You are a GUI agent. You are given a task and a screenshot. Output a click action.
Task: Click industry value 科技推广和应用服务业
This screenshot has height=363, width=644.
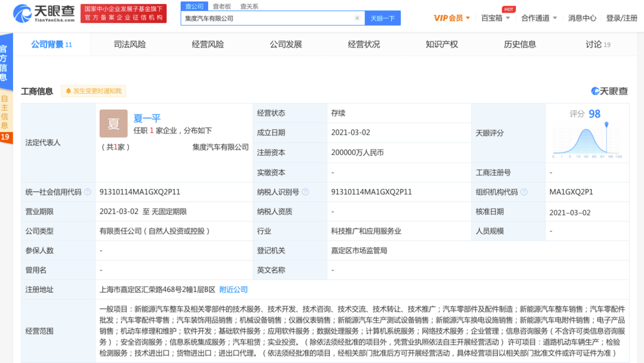click(x=366, y=231)
